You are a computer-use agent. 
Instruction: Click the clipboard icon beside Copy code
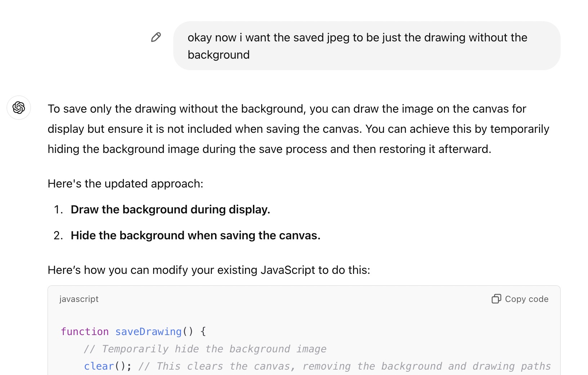click(x=496, y=299)
